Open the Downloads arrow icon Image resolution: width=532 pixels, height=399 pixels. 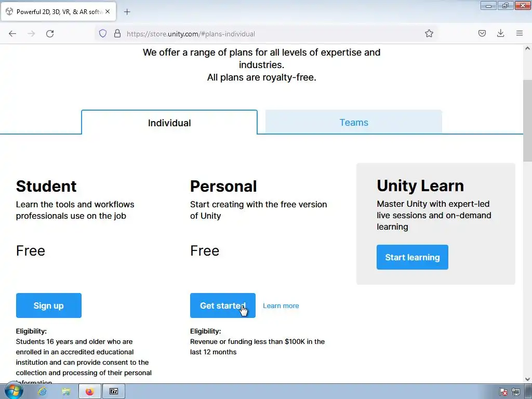pos(500,33)
